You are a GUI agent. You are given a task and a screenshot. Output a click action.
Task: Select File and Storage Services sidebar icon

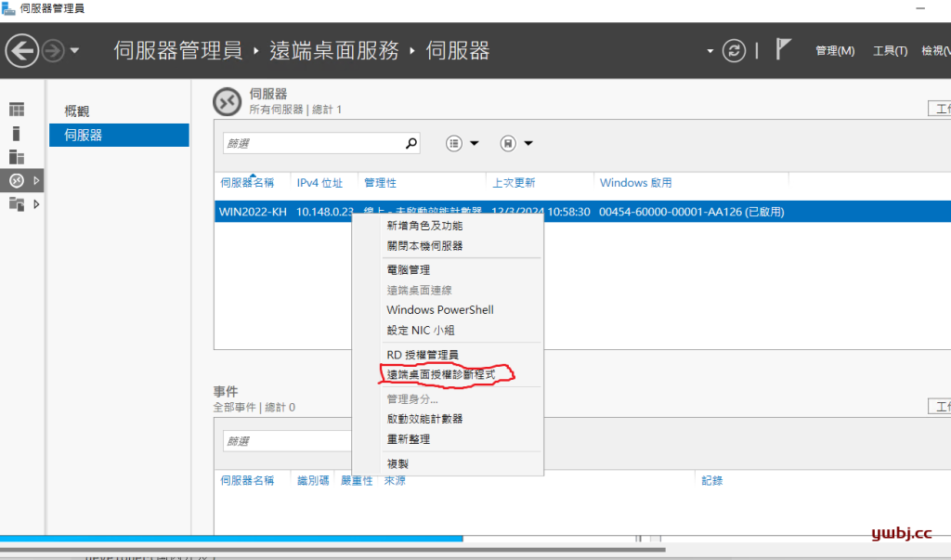click(x=17, y=204)
